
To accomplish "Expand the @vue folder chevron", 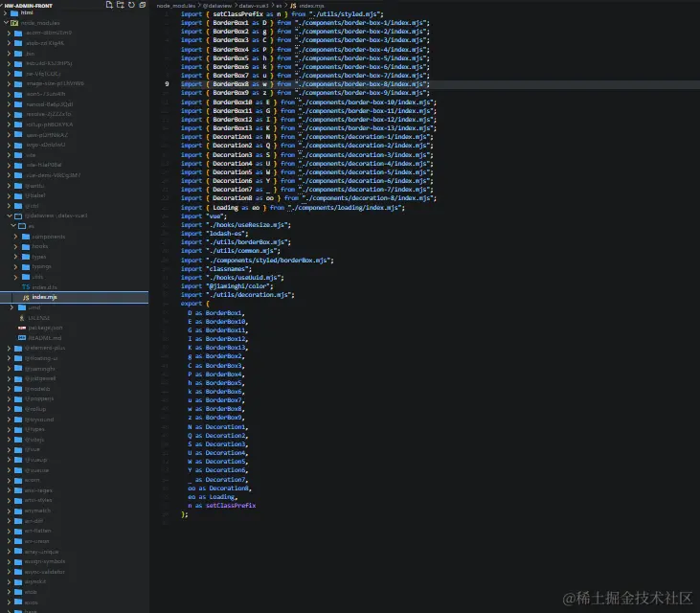I will click(x=9, y=449).
